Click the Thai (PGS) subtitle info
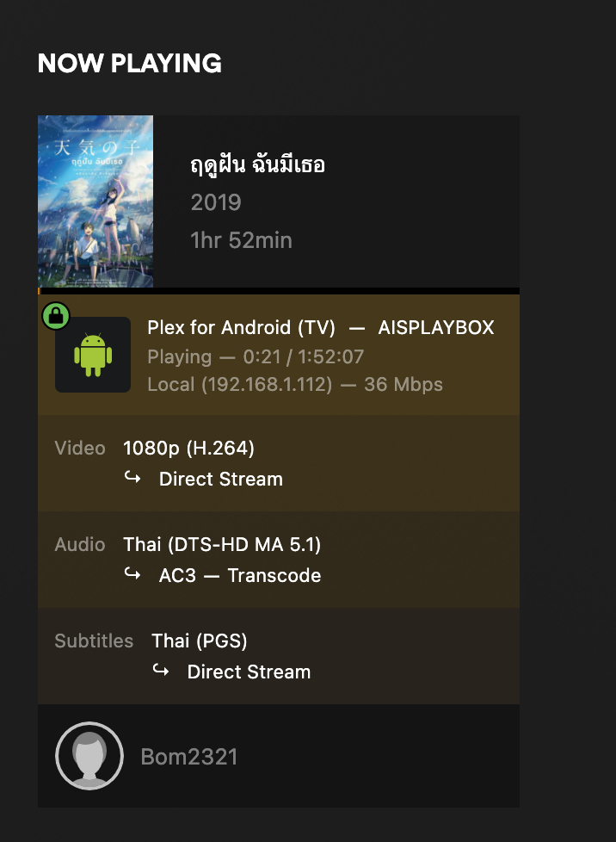This screenshot has height=842, width=616. click(199, 641)
